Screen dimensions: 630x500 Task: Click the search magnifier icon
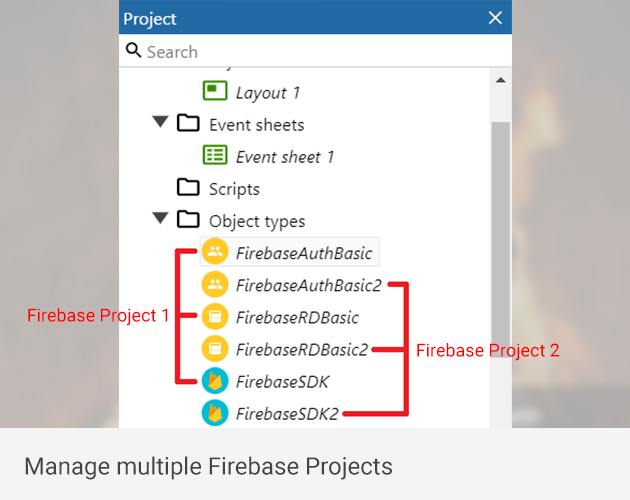coord(134,51)
